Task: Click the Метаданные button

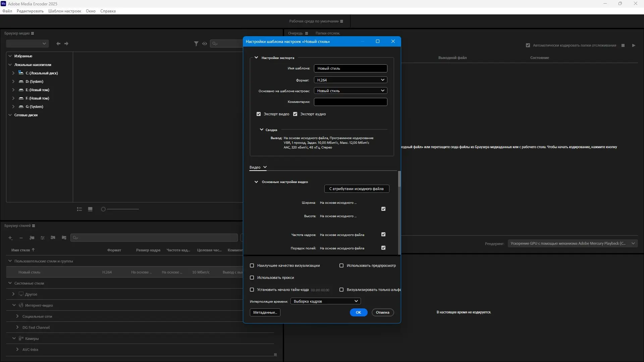Action: pyautogui.click(x=265, y=312)
